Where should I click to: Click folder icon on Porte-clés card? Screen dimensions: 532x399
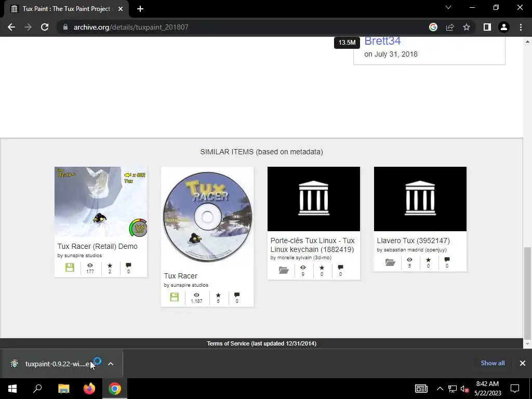coord(283,270)
